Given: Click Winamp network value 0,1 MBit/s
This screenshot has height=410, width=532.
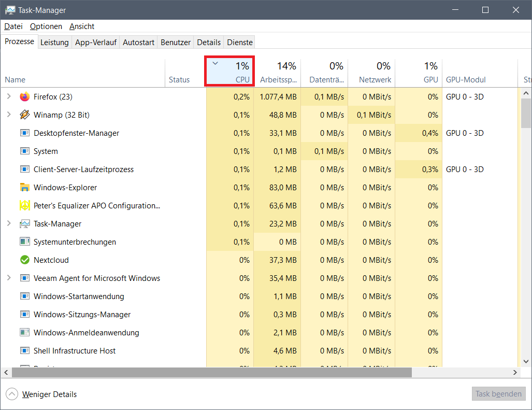Looking at the screenshot, I should coord(374,115).
